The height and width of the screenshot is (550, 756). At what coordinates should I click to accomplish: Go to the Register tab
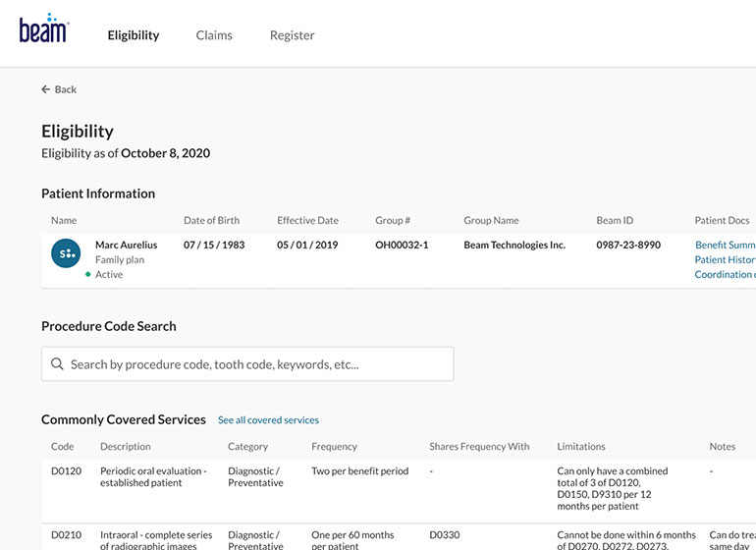tap(292, 35)
